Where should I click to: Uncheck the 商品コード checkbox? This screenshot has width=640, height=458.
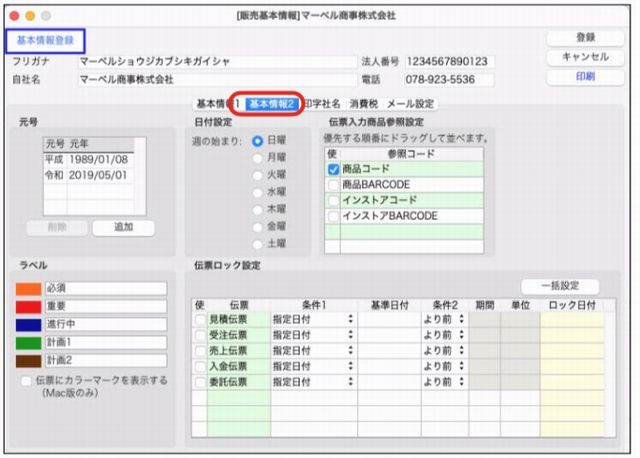point(333,169)
